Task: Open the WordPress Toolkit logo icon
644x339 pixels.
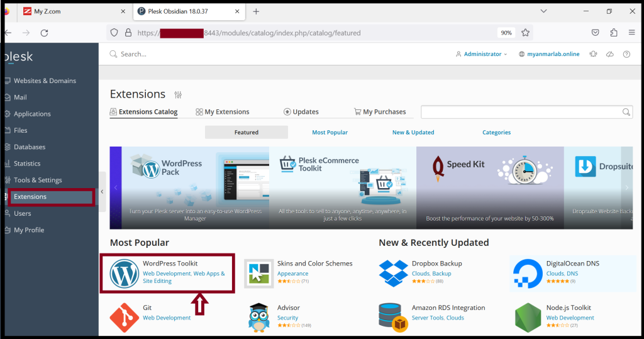Action: click(x=124, y=274)
